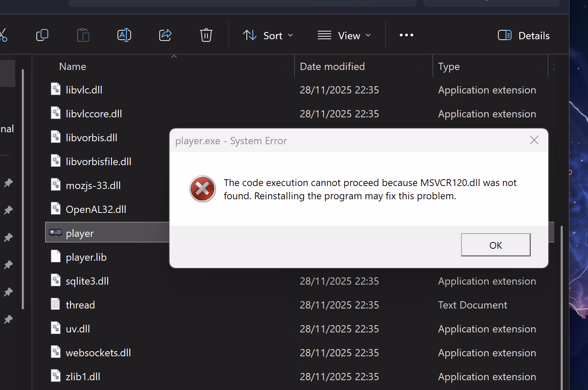Select the thread text document

tap(80, 305)
